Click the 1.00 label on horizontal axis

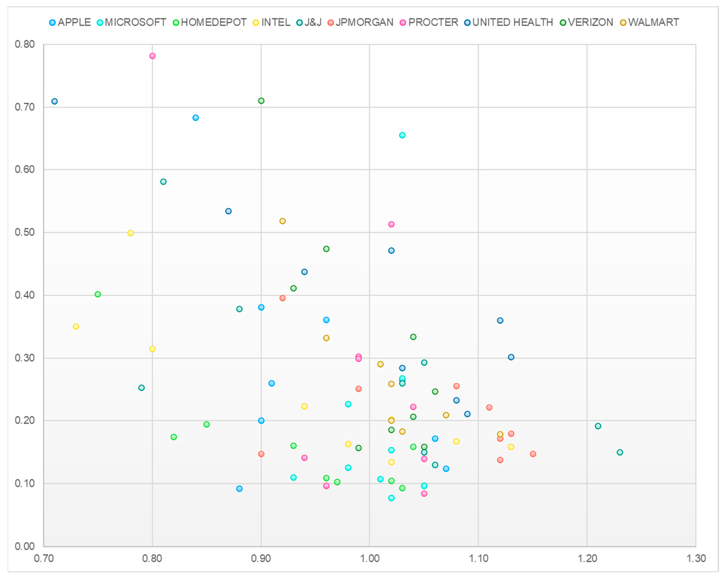[370, 558]
